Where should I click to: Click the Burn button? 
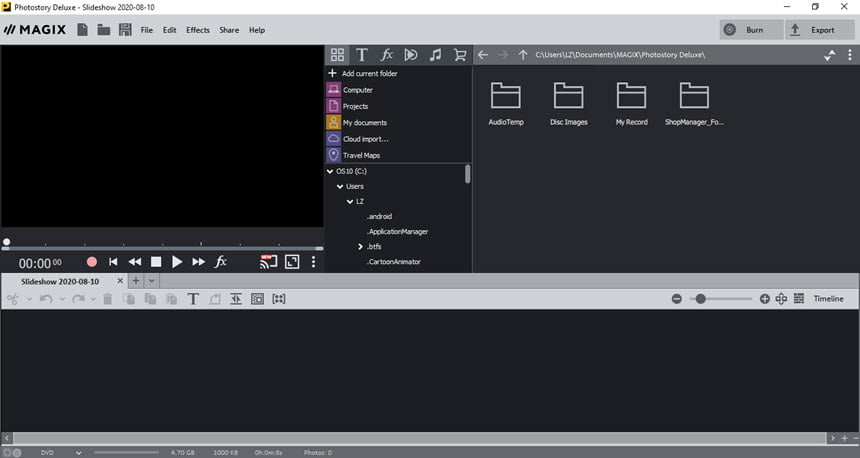751,30
